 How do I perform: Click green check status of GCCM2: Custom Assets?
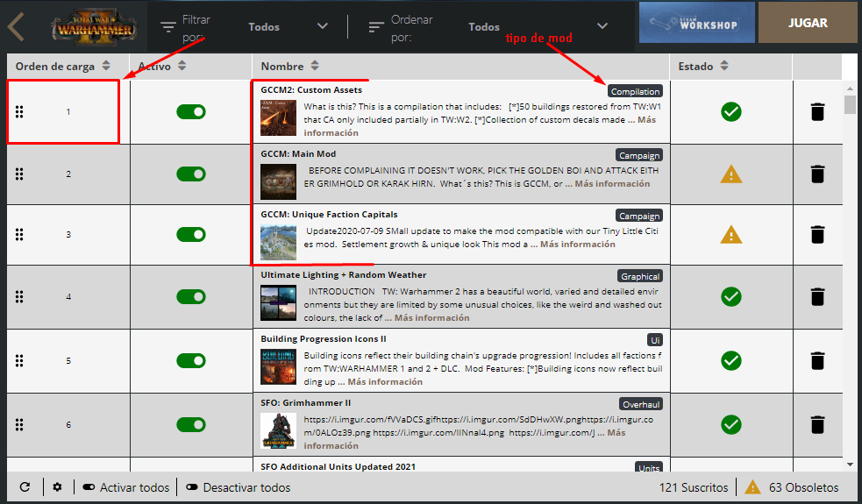(x=731, y=112)
